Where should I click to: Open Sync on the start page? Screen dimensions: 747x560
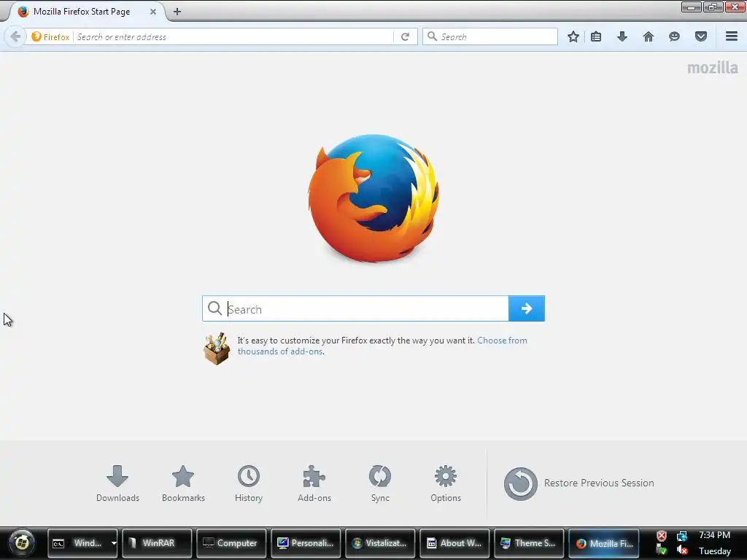pos(380,484)
